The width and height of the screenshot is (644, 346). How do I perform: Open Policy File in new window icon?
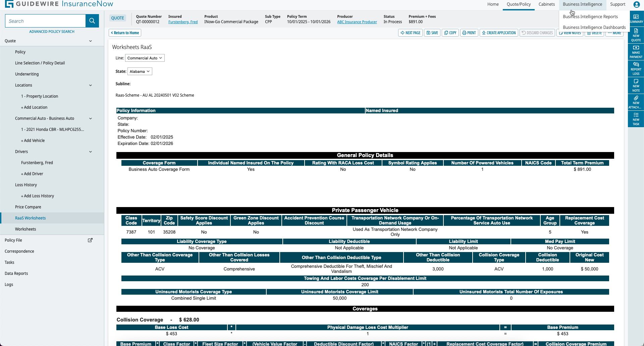90,240
